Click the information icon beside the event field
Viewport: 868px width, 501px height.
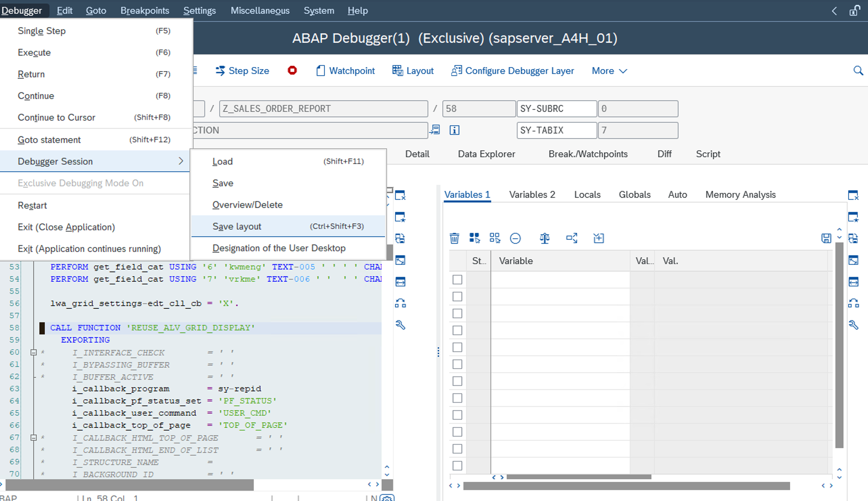tap(454, 130)
